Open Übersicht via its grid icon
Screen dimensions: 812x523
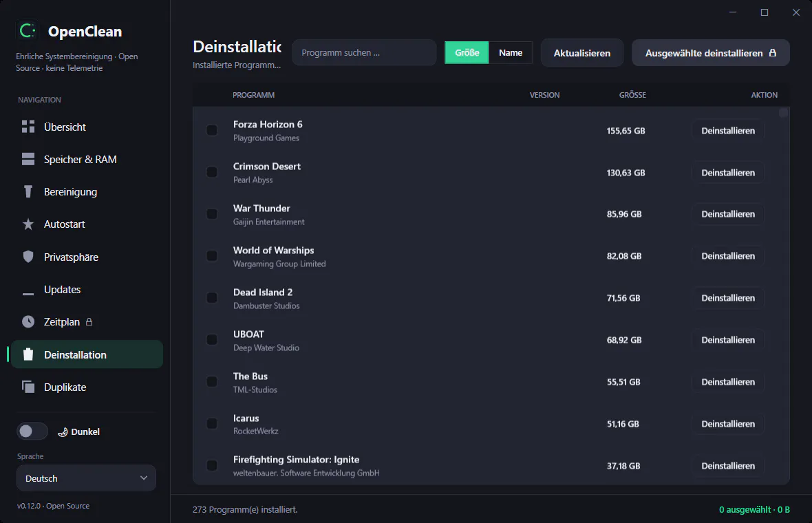[x=28, y=127]
